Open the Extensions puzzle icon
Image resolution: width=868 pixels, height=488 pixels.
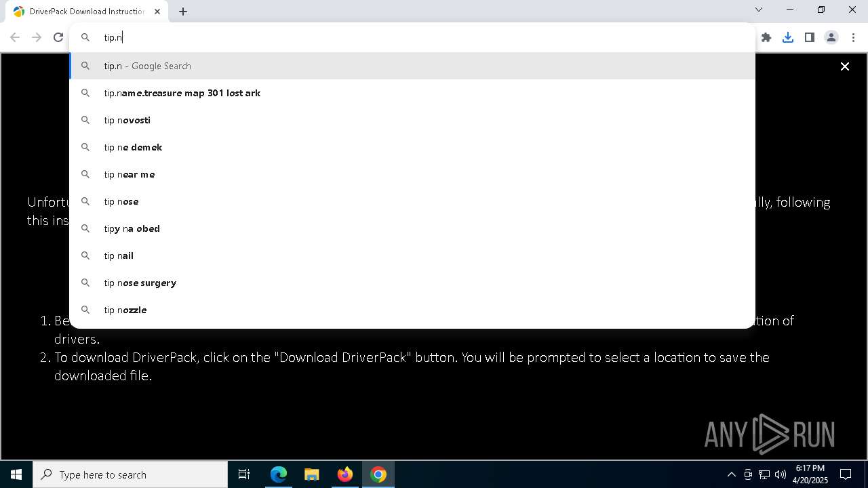(x=766, y=37)
